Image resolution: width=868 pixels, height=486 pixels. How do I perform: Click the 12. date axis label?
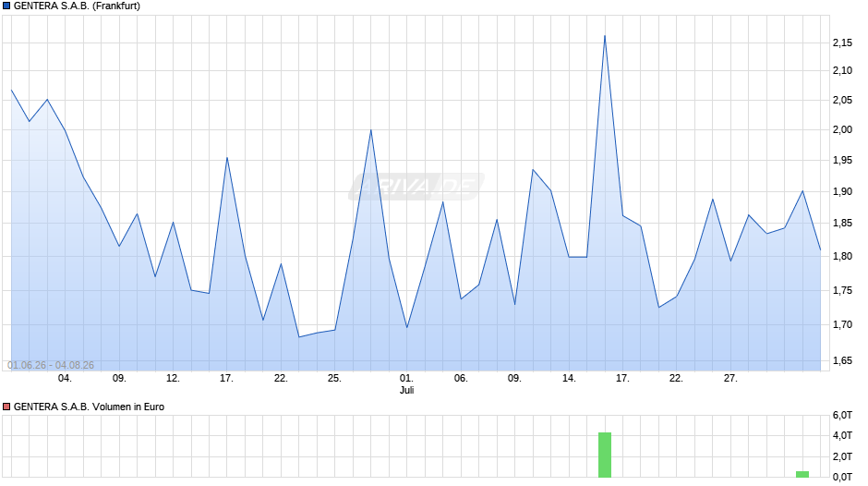174,379
